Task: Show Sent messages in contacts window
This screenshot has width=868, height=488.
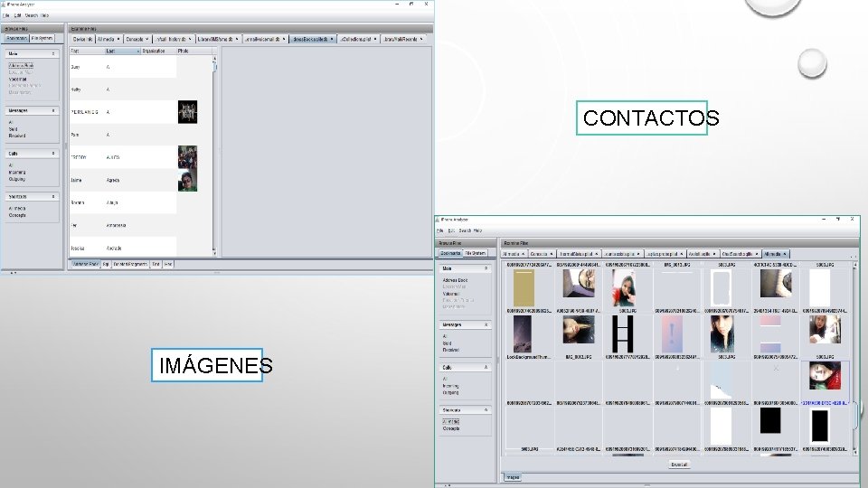Action: [14, 129]
